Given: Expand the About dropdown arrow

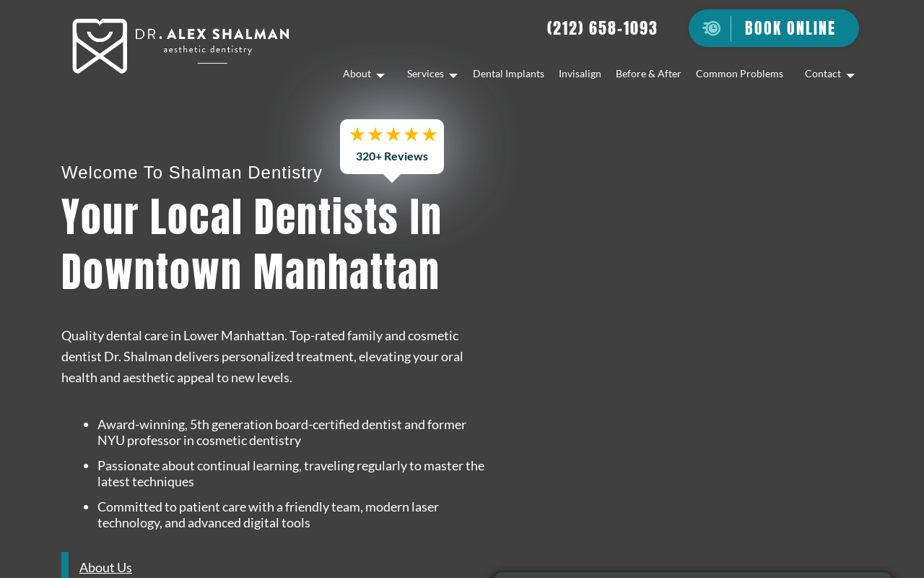Looking at the screenshot, I should [380, 75].
